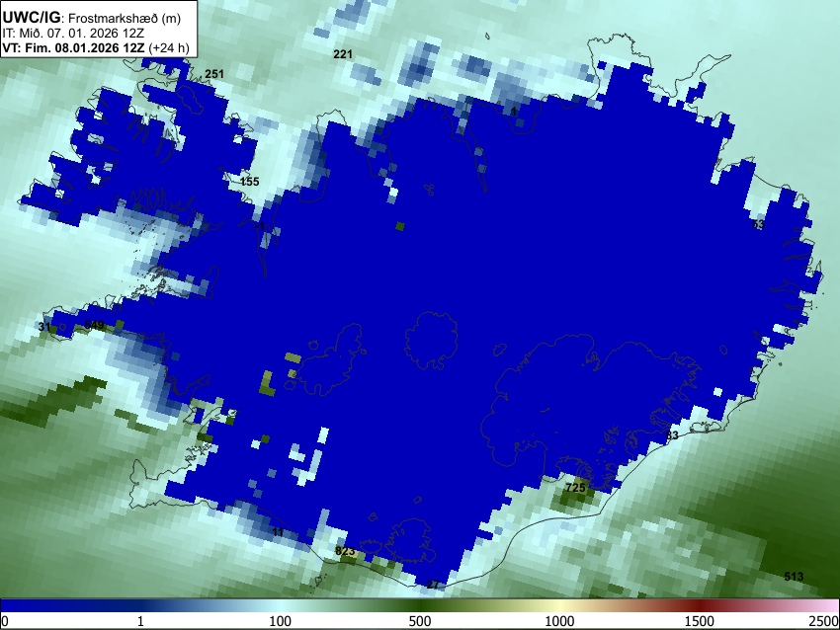Select the 'IT: Mið. 07. 01. 2026 12Z' line
This screenshot has width=840, height=630.
(73, 34)
